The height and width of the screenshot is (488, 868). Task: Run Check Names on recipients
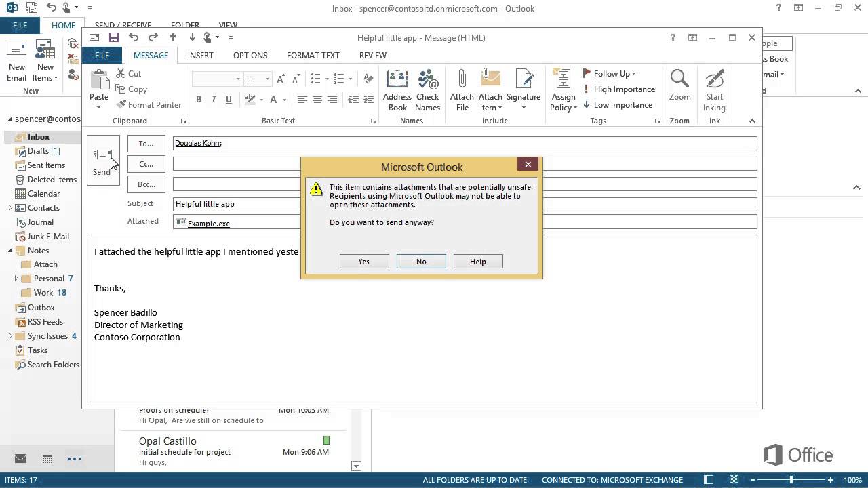(428, 90)
